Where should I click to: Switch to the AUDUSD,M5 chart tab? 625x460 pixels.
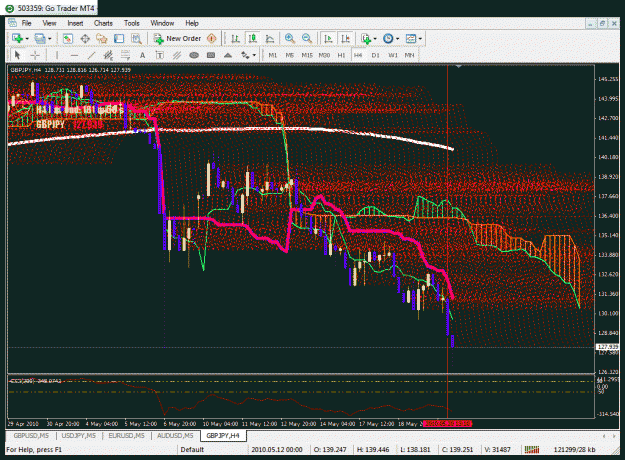(x=175, y=436)
